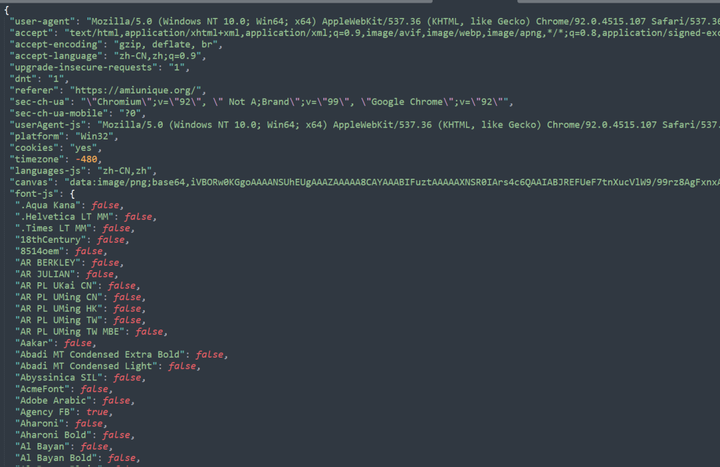Select the "zh-CN,zh;q=0.9" accept-language value
This screenshot has width=720, height=467.
coord(158,56)
